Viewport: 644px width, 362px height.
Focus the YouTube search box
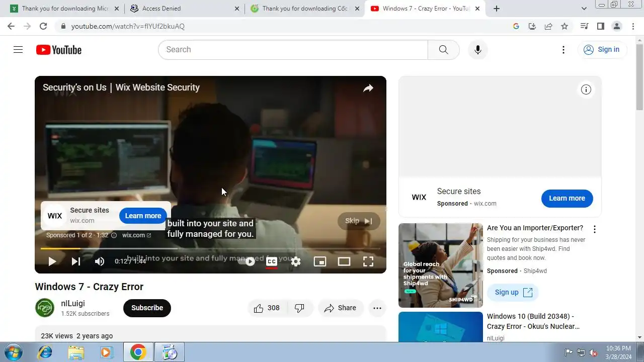pos(293,49)
